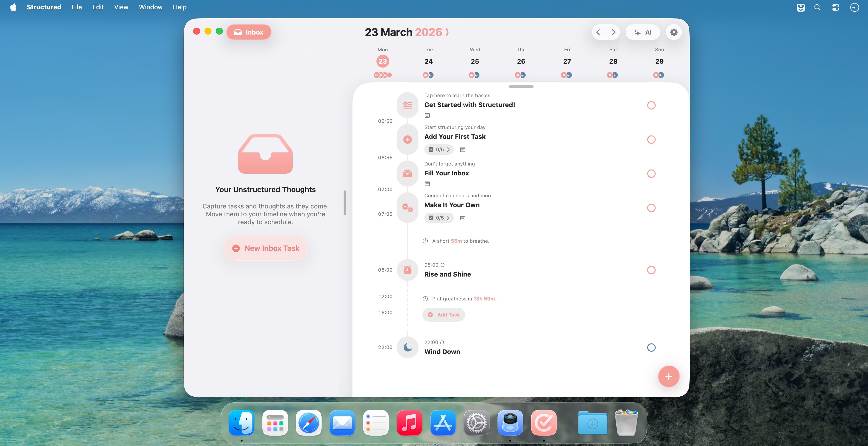Select Thursday 26 in the week strip
This screenshot has height=446, width=868.
coord(521,61)
